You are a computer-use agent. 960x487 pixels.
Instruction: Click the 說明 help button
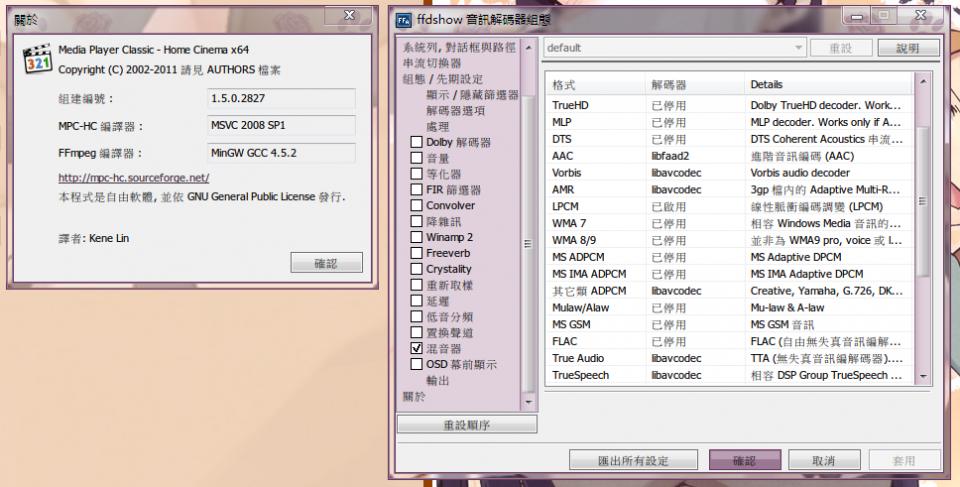[909, 48]
